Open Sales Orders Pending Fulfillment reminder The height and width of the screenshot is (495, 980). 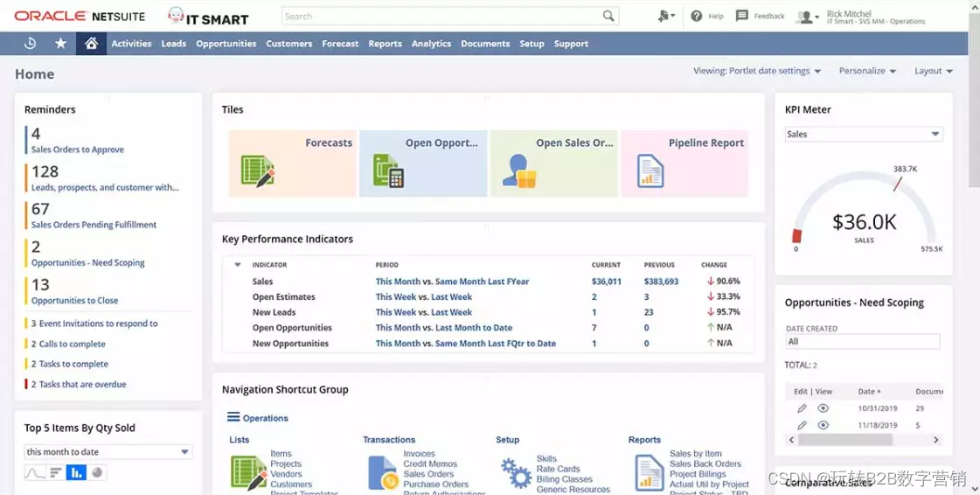(94, 225)
